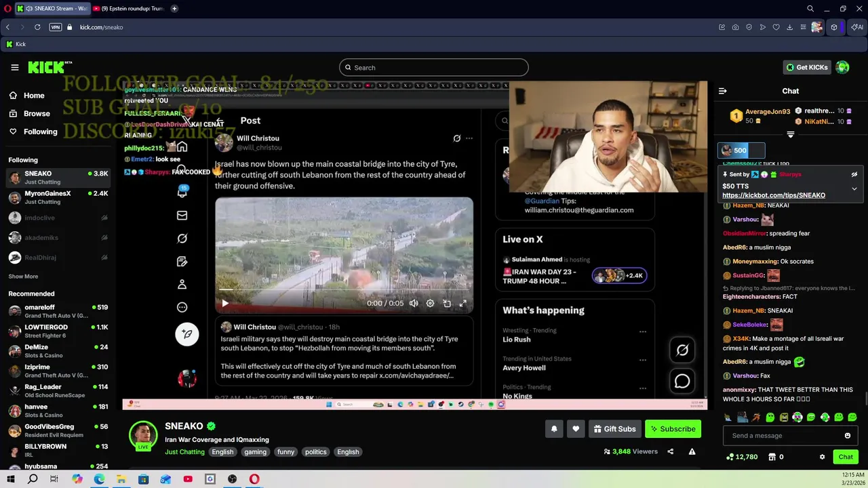868x488 pixels.
Task: Expand the chat leaderboard arrow
Action: tap(791, 135)
